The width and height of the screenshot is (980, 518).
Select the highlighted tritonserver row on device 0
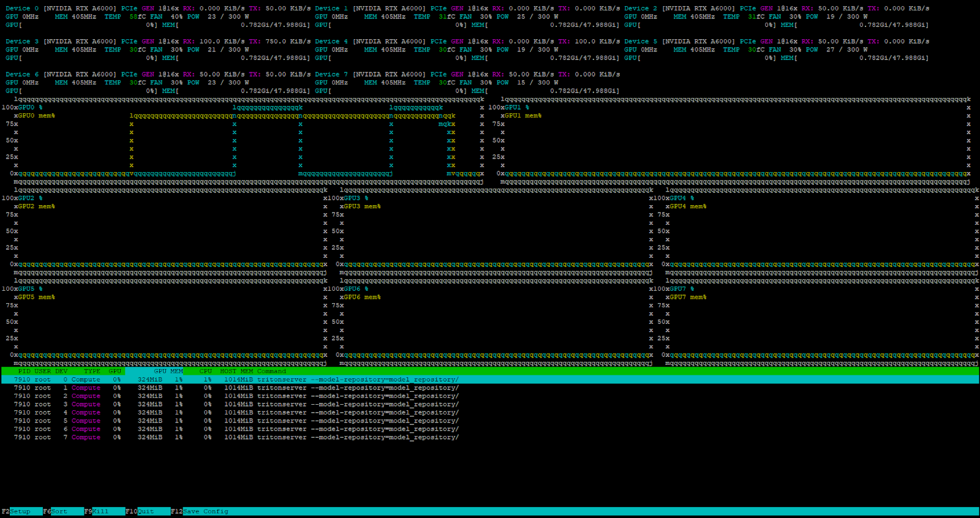tap(490, 380)
